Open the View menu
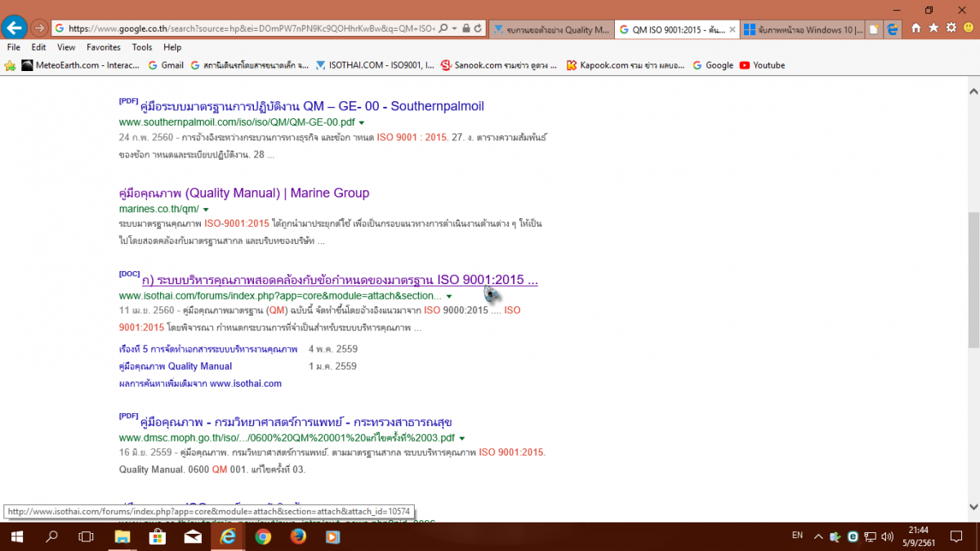This screenshot has width=980, height=551. (66, 47)
